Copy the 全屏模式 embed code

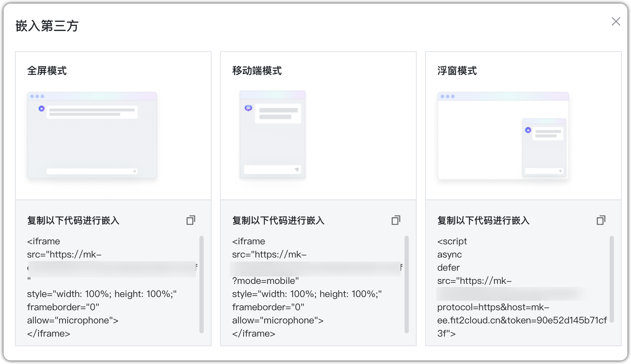coord(191,220)
